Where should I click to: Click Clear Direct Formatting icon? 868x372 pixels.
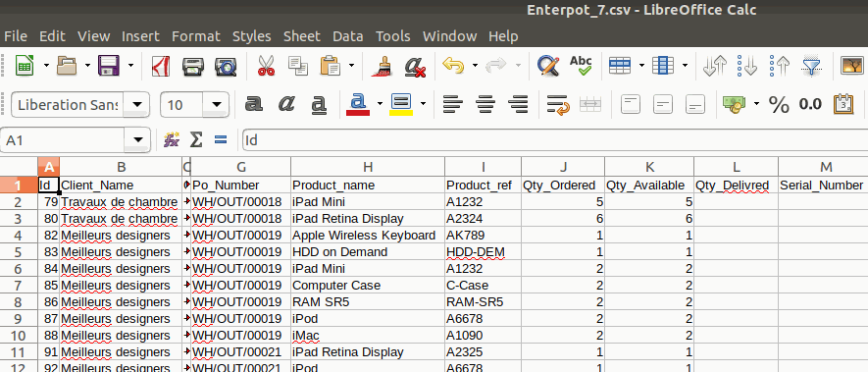tap(415, 66)
